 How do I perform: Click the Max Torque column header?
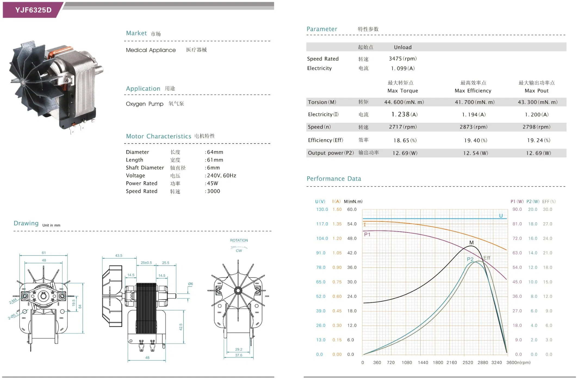[x=403, y=91]
